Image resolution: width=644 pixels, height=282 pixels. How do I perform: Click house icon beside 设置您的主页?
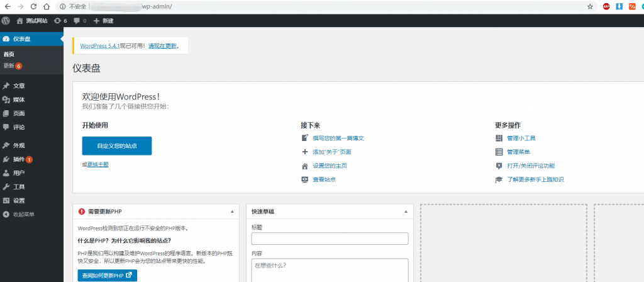(305, 166)
